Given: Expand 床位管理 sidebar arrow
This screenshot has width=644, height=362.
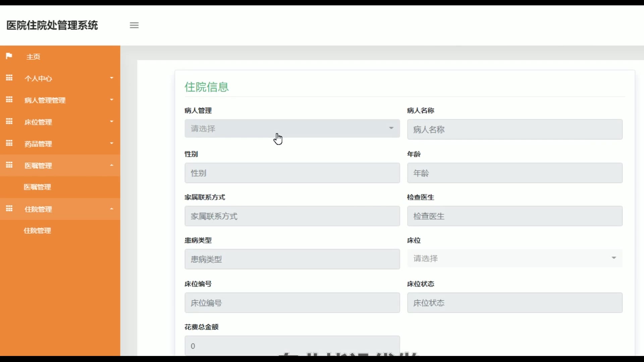Looking at the screenshot, I should click(112, 122).
